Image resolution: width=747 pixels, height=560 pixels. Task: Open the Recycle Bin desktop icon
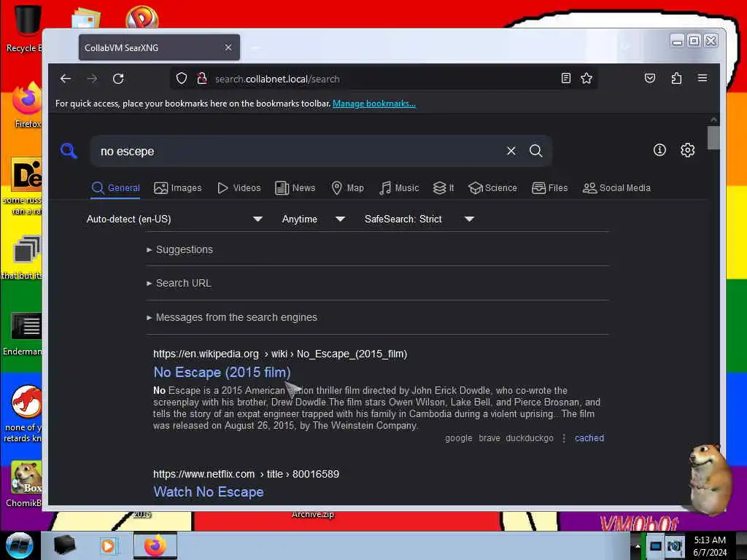(x=25, y=28)
